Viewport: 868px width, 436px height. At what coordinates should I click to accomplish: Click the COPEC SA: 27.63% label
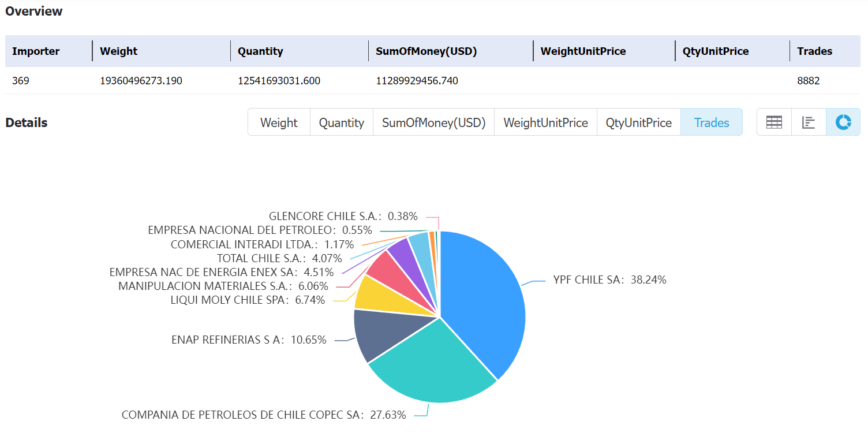pos(264,415)
